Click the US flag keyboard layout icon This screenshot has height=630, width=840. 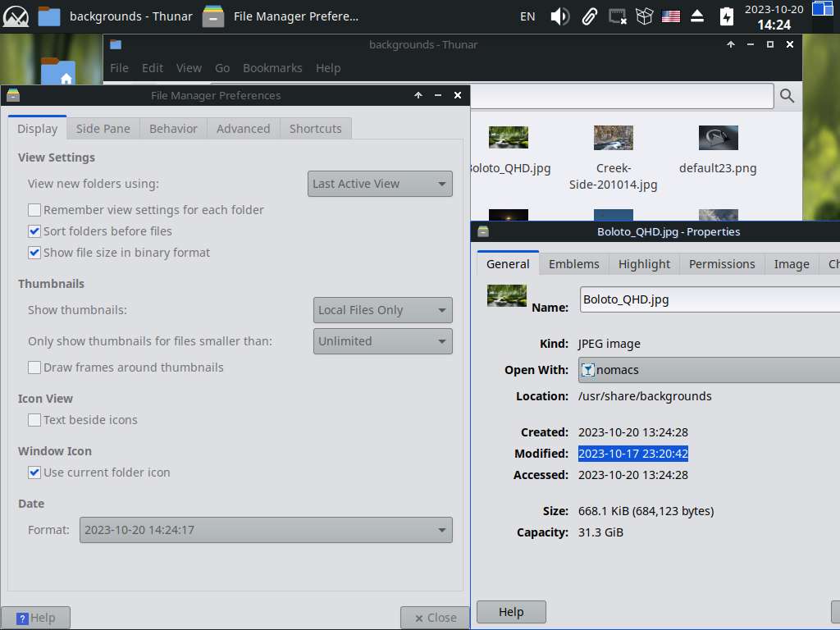click(671, 16)
